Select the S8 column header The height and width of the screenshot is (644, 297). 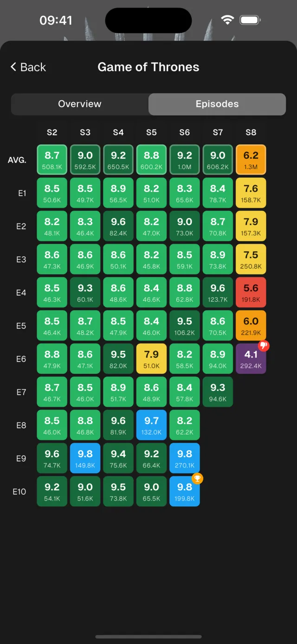(251, 132)
